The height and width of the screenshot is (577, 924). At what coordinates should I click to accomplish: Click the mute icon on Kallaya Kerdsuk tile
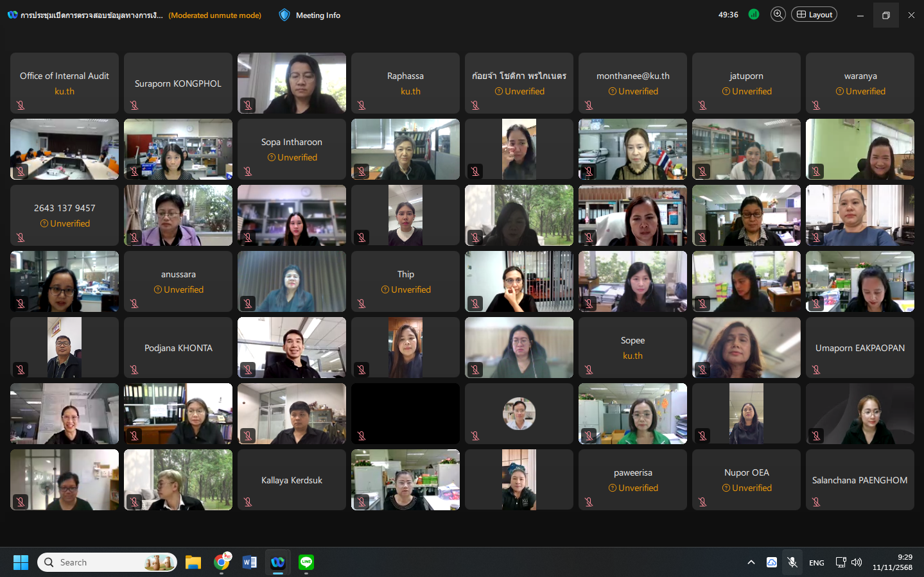(x=248, y=502)
